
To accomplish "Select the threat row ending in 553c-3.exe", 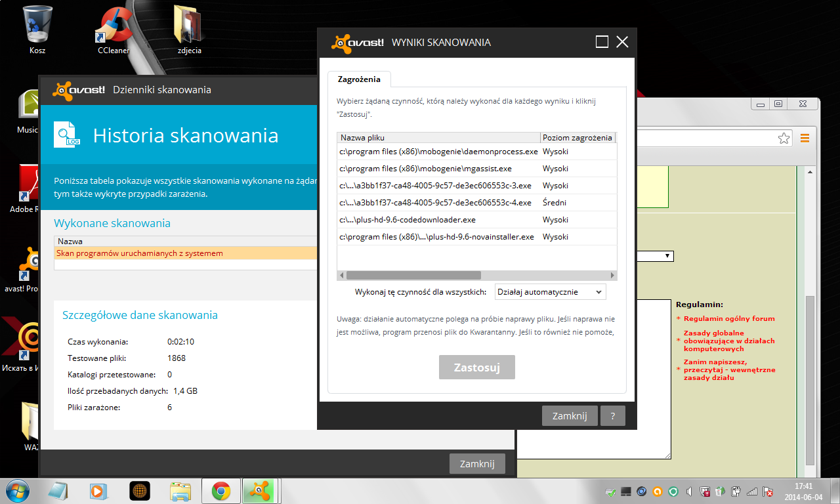I will coord(477,186).
